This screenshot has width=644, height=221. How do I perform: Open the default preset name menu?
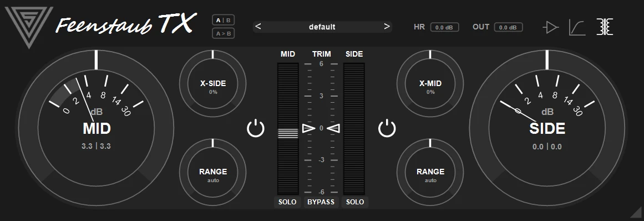pos(322,27)
